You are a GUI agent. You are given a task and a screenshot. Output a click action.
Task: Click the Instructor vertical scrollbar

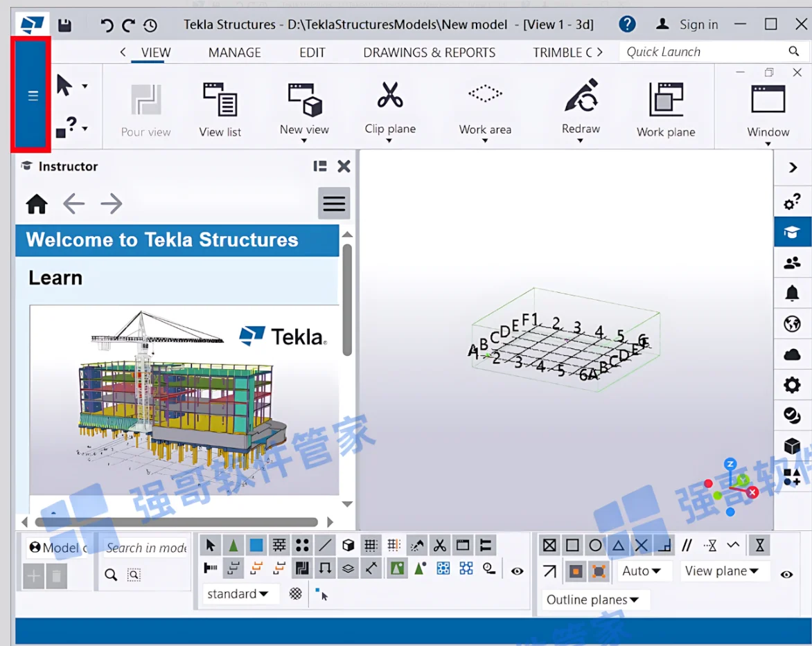(x=348, y=300)
